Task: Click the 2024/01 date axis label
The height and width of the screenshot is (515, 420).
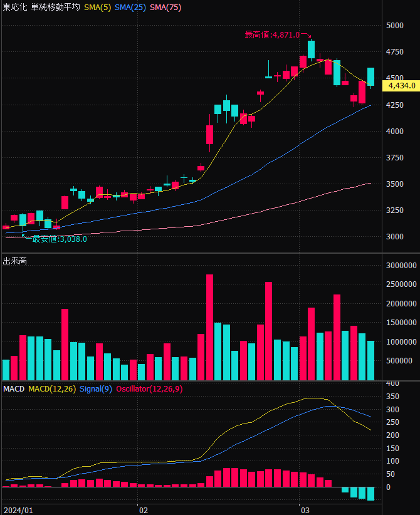Action: pos(18,510)
